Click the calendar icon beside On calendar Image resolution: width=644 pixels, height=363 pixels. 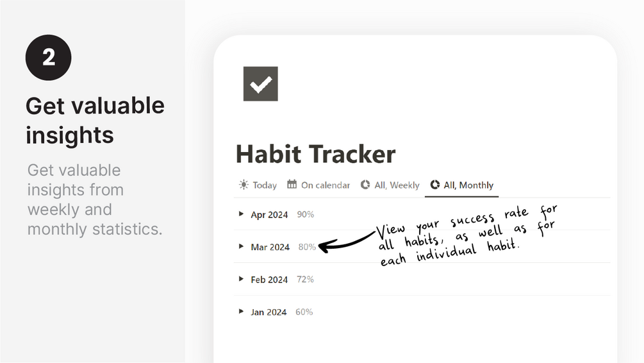pyautogui.click(x=292, y=185)
